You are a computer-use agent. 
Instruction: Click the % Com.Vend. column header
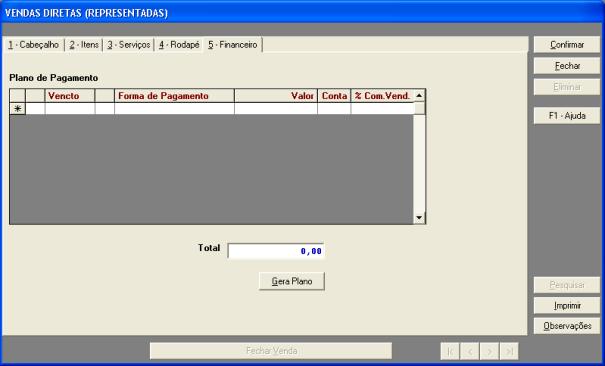click(x=382, y=96)
